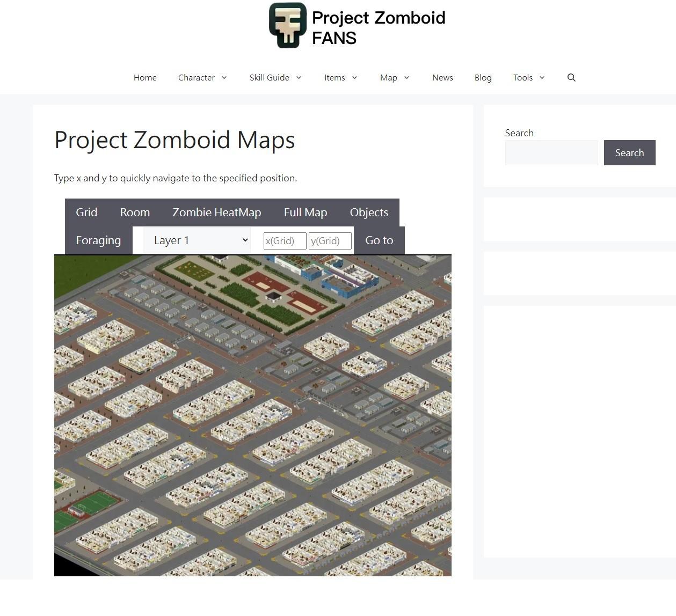The image size is (676, 616).
Task: Switch to the Room map view
Action: click(x=135, y=212)
